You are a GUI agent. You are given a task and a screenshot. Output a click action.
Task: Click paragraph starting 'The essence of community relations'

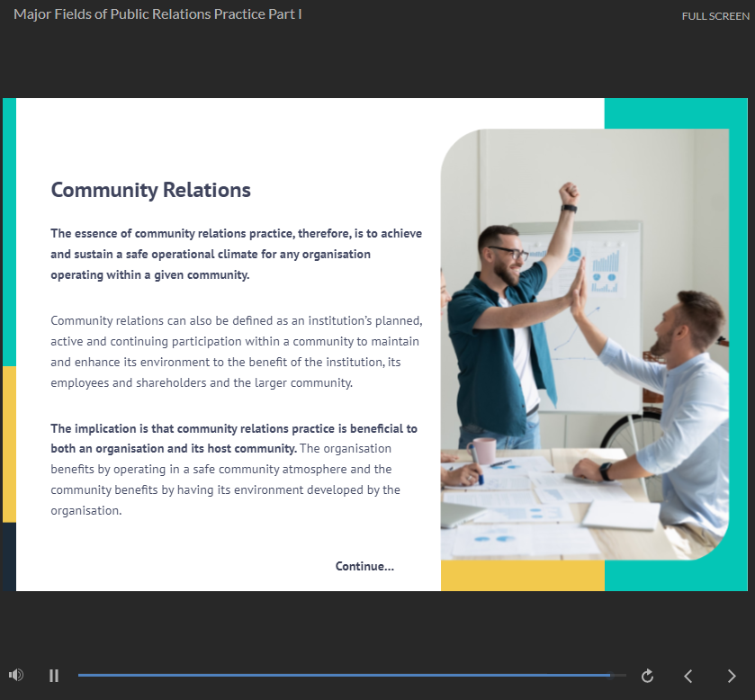pyautogui.click(x=237, y=255)
